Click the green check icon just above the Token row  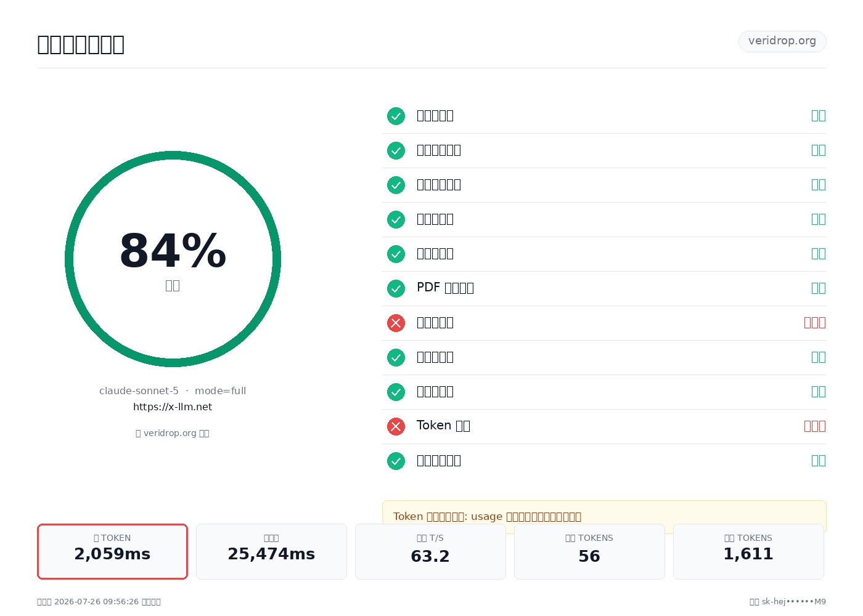point(396,392)
